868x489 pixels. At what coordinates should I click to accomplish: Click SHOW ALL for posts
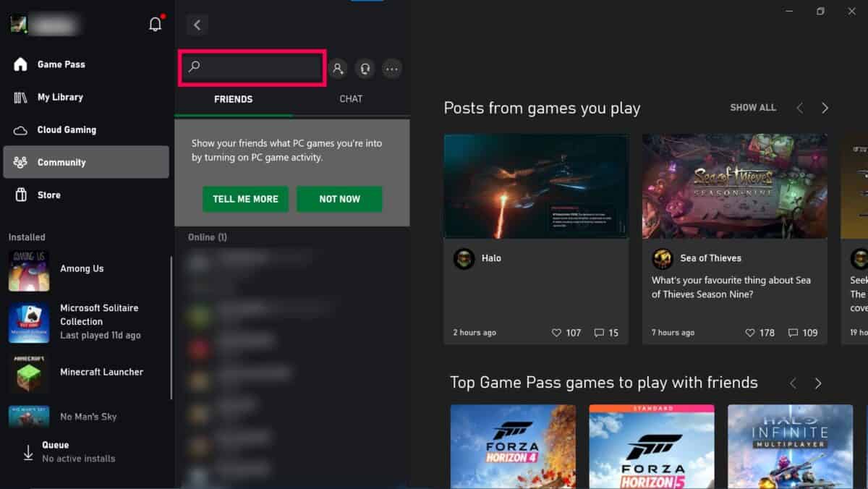click(x=753, y=107)
